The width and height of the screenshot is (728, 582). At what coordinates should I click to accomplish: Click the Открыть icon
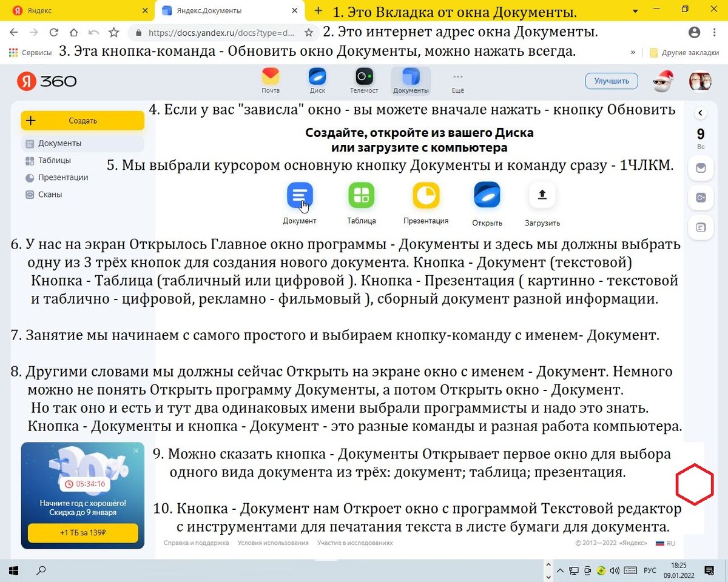487,195
